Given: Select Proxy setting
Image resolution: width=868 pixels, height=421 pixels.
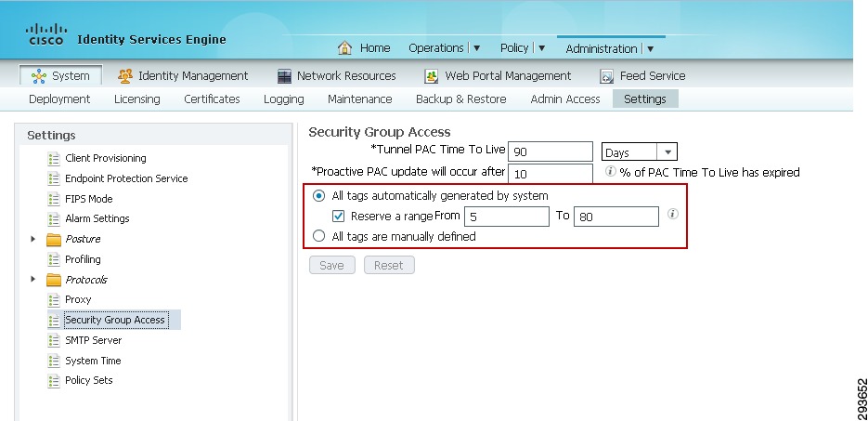Looking at the screenshot, I should pyautogui.click(x=78, y=299).
